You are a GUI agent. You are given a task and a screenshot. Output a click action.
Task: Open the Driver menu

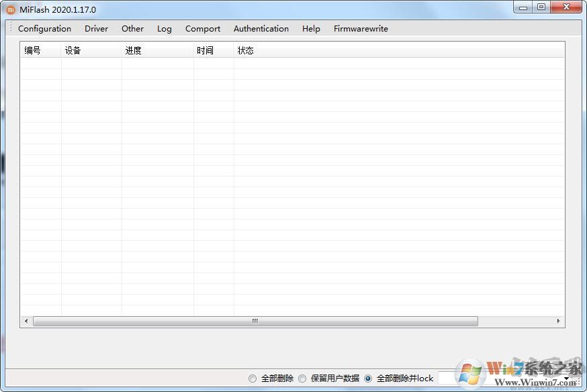tap(96, 28)
